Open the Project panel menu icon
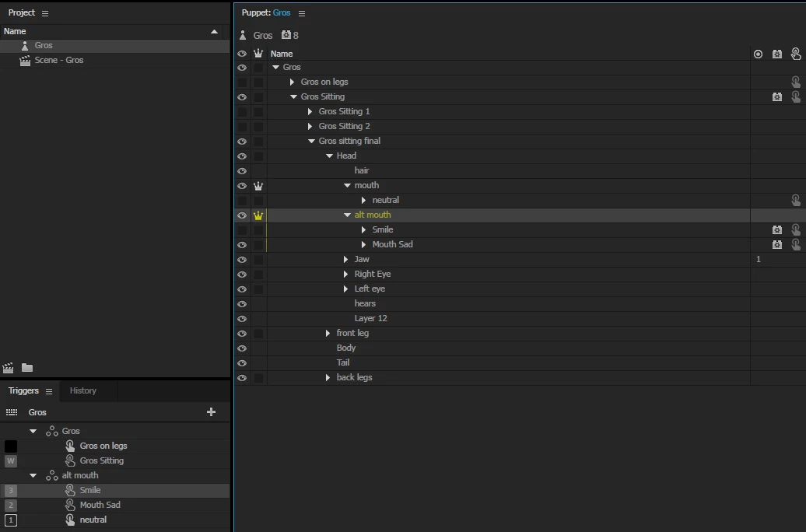This screenshot has height=532, width=806. coord(45,13)
